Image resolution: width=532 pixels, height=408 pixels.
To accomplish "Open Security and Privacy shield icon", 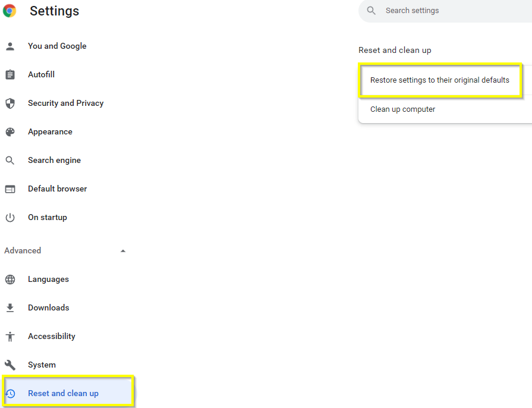I will tap(10, 103).
